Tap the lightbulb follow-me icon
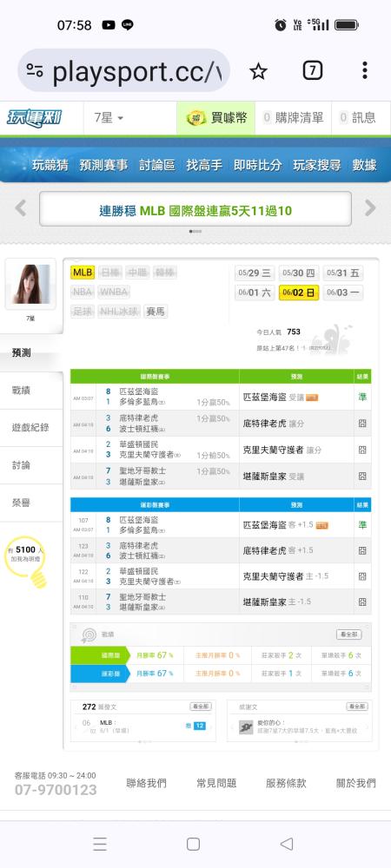This screenshot has width=391, height=868. click(x=26, y=561)
